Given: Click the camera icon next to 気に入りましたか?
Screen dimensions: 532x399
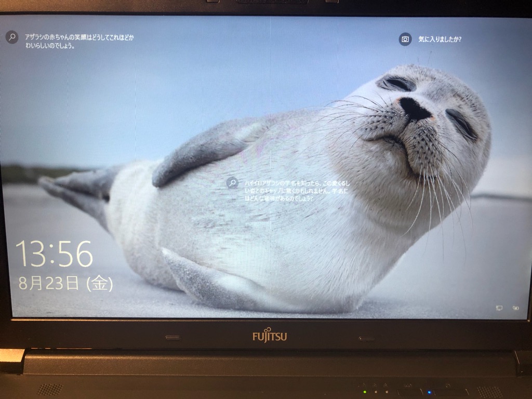Looking at the screenshot, I should coord(405,39).
